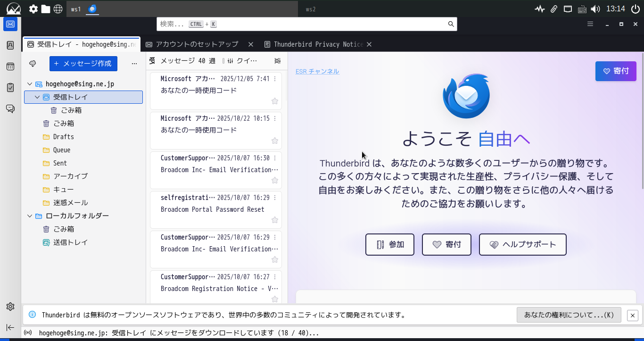Screen dimensions: 644x341
Task: Close the Thunderbird Privacy Notice tab
Action: [369, 44]
